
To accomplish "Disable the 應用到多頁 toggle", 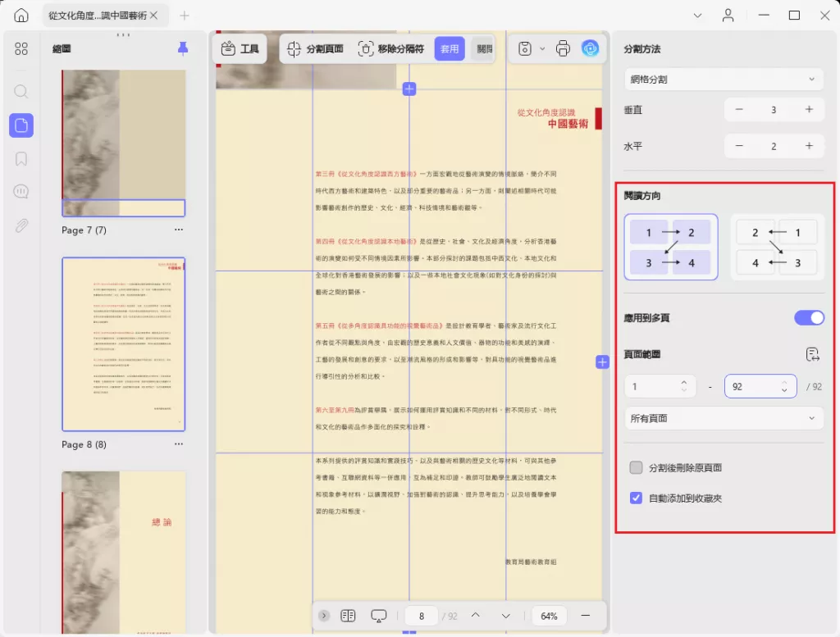I will coord(809,317).
